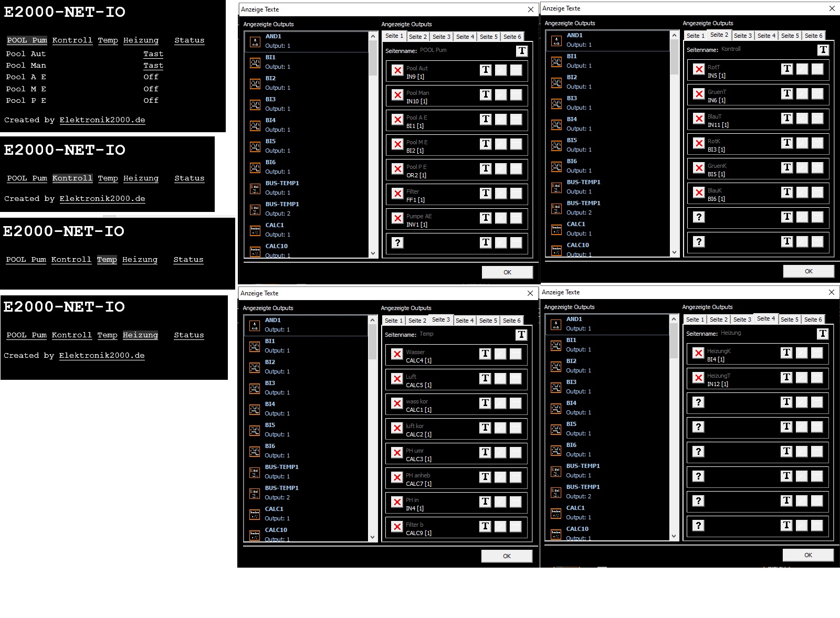Click the T icon beside Seitenname Kontroll
Screen dimensions: 840x618
(x=823, y=50)
